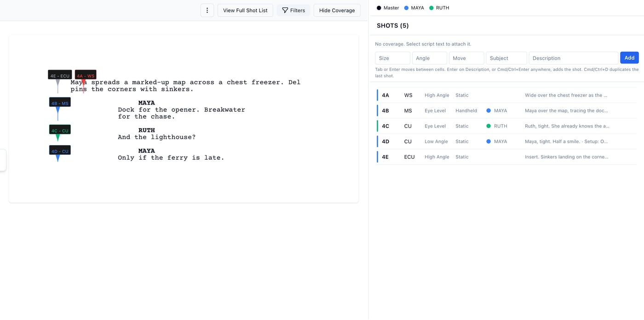Add the shot with the Add button
Screen dimensions: 644x320
[x=629, y=58]
